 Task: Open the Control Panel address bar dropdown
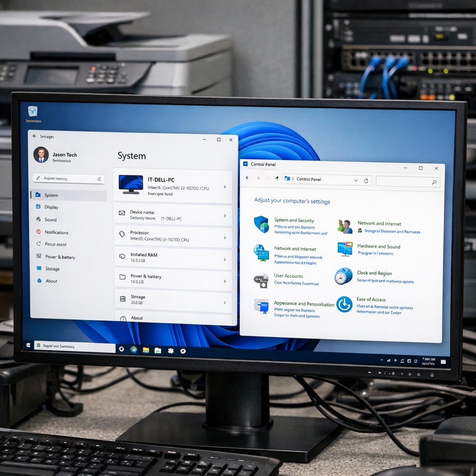click(x=356, y=180)
